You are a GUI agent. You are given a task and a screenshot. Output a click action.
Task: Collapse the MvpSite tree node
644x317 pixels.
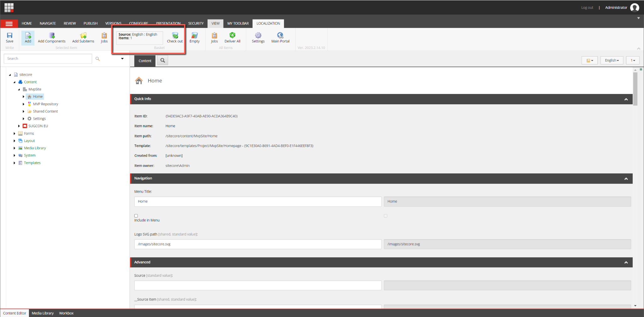pos(19,90)
